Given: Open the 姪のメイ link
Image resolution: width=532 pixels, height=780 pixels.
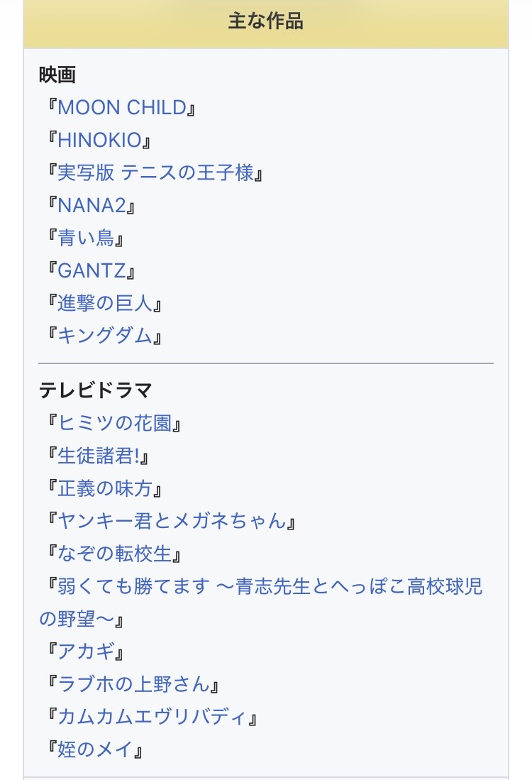Looking at the screenshot, I should pyautogui.click(x=95, y=749).
